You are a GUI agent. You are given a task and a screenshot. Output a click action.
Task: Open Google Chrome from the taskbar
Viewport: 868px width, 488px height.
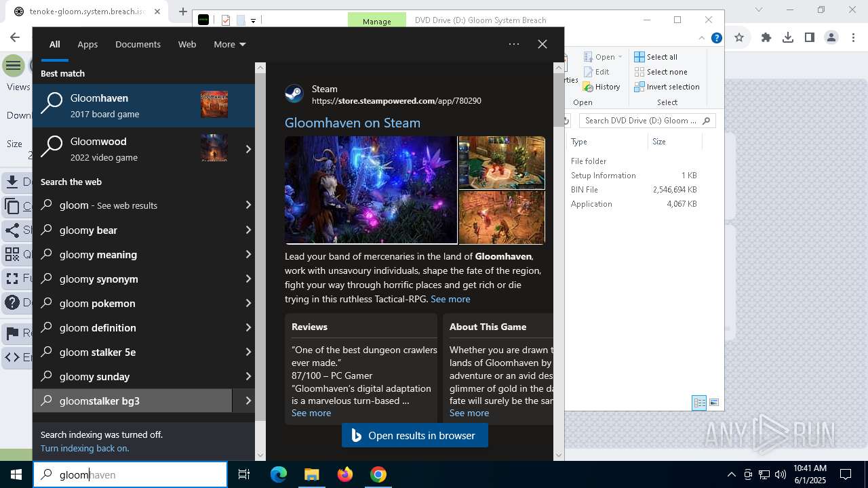[378, 474]
